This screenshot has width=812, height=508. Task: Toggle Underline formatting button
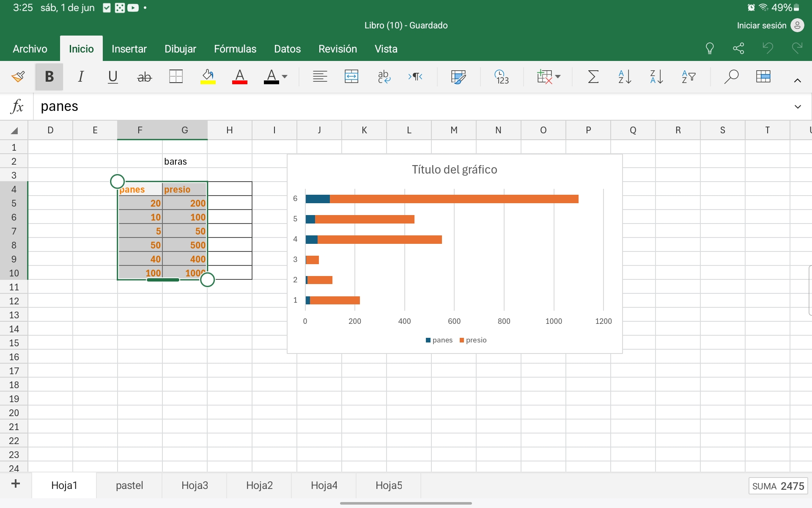click(112, 77)
